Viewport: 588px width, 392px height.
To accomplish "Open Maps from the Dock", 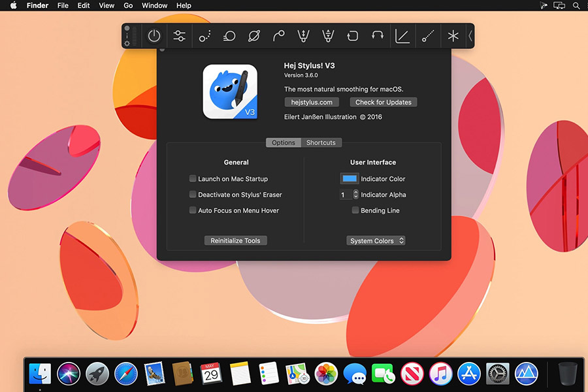I will coord(297,374).
